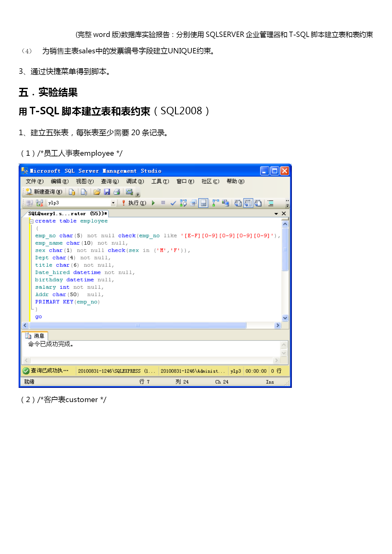Click the Print icon in the toolbar
Screen dimensions: 392x554
pos(117,192)
